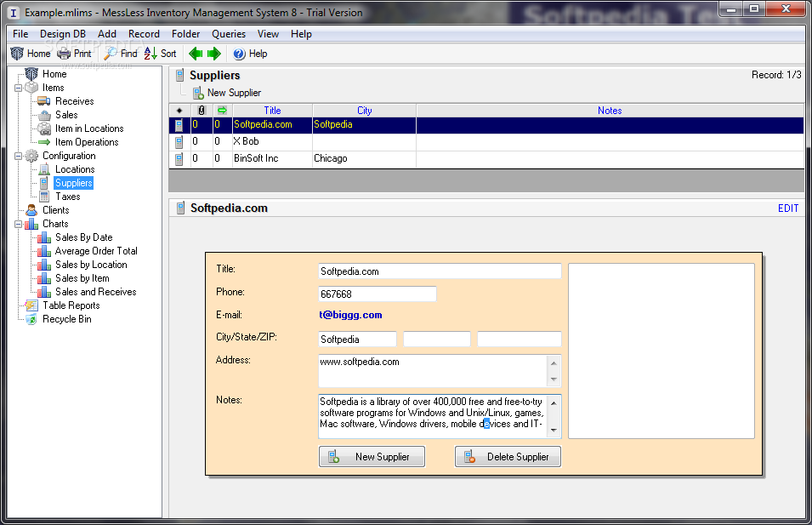Collapse the Charts tree node
The width and height of the screenshot is (812, 525).
(x=18, y=225)
